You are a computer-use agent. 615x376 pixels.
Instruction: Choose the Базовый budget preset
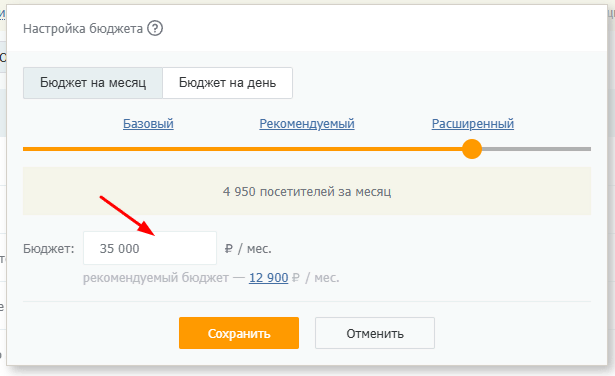[148, 124]
